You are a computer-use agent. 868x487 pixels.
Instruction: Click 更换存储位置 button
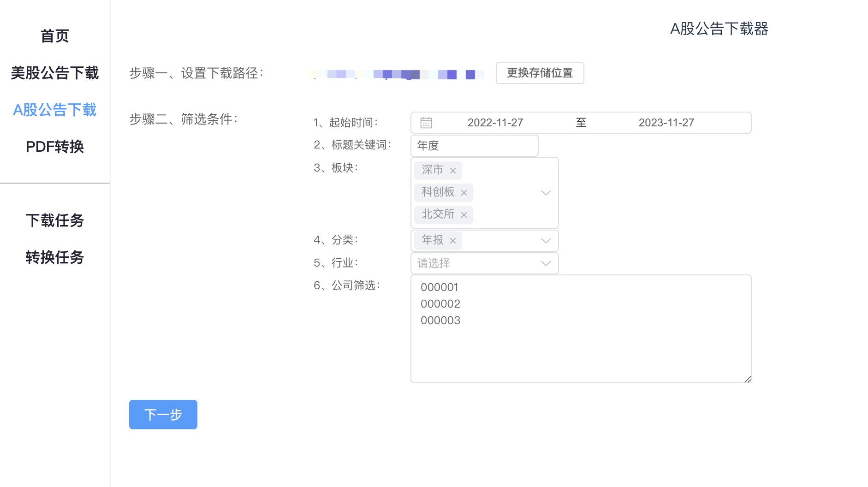[540, 73]
